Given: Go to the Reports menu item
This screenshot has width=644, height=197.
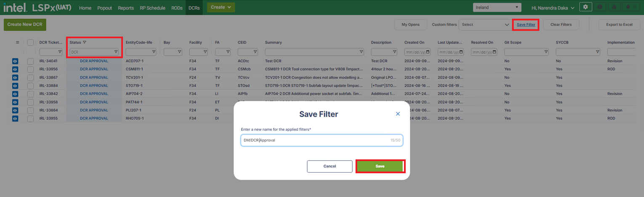Looking at the screenshot, I should coord(126,8).
